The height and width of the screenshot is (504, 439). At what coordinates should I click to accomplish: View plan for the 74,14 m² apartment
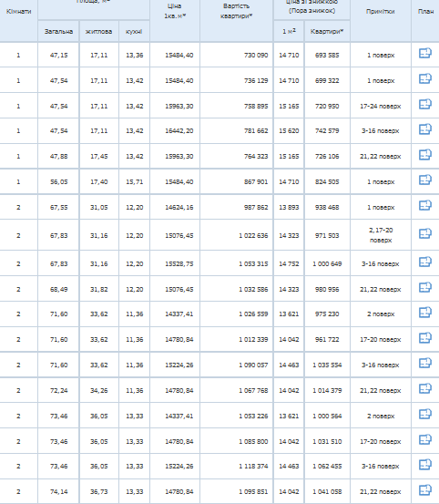424,489
